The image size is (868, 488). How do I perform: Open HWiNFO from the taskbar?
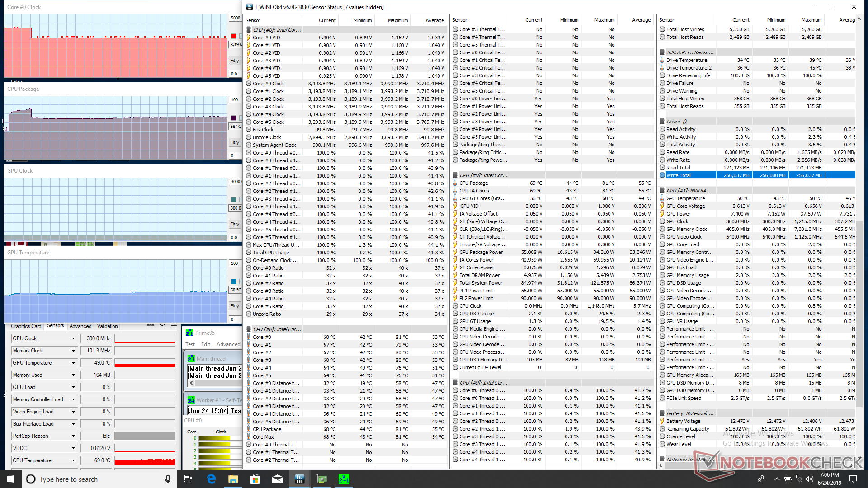[x=299, y=479]
